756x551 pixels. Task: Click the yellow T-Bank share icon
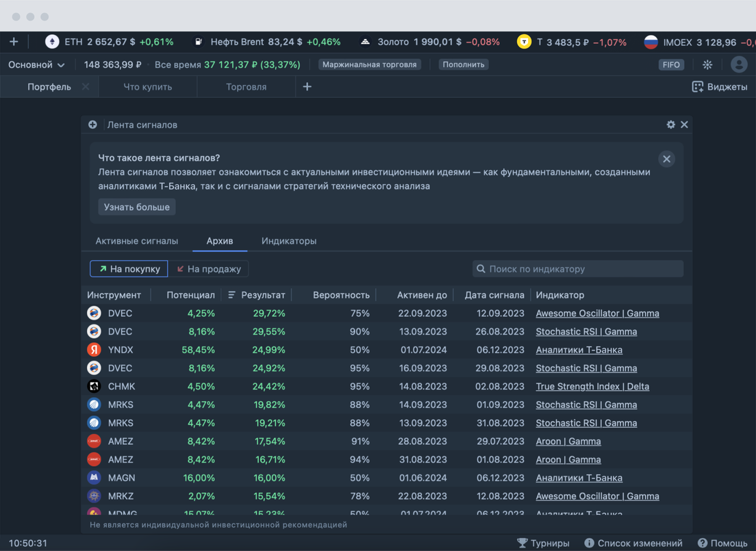[x=524, y=42]
